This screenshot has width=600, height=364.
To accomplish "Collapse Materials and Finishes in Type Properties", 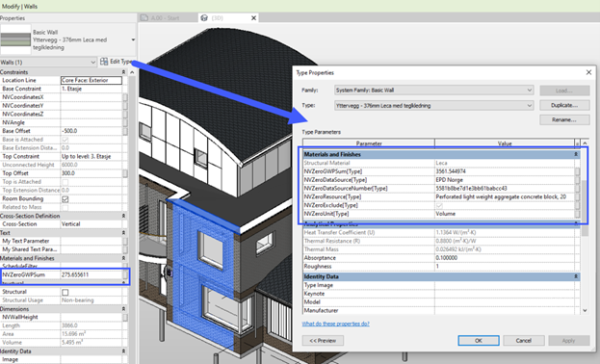I will click(x=576, y=154).
